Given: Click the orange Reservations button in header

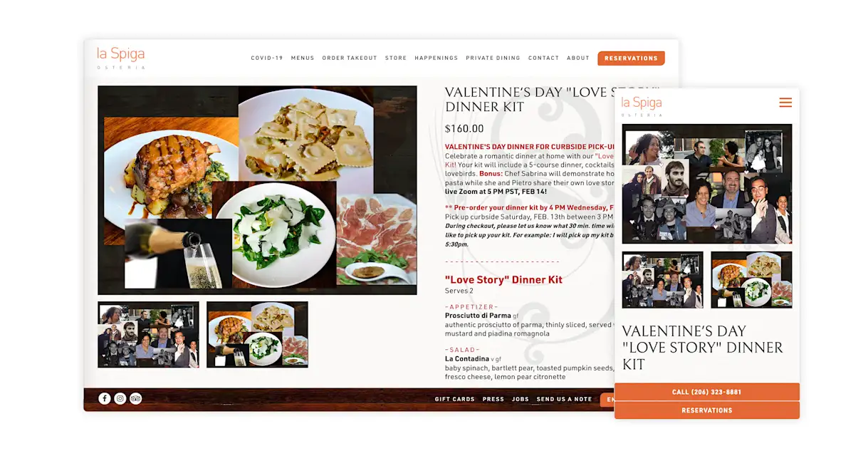Looking at the screenshot, I should [x=631, y=58].
